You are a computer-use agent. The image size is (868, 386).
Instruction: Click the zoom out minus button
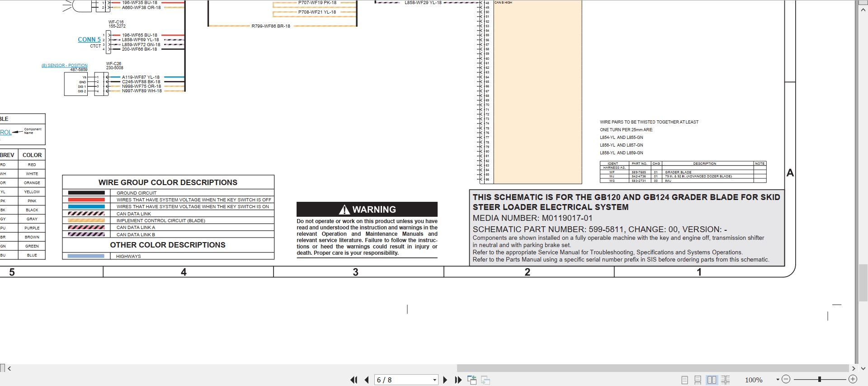786,379
